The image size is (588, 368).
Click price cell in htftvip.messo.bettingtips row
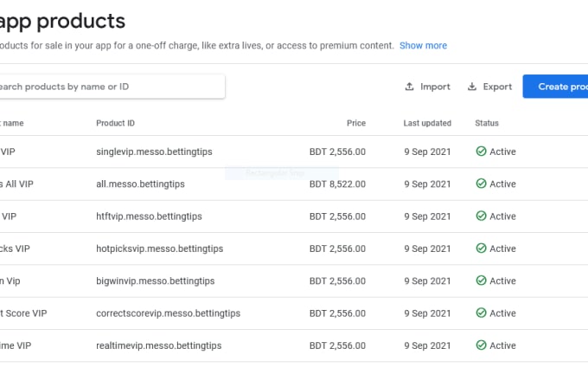pos(337,216)
